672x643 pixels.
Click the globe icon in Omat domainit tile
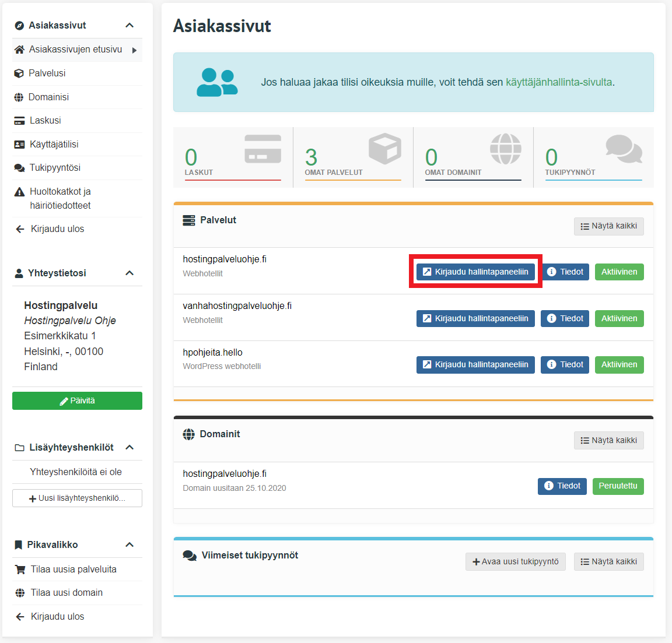(x=505, y=149)
